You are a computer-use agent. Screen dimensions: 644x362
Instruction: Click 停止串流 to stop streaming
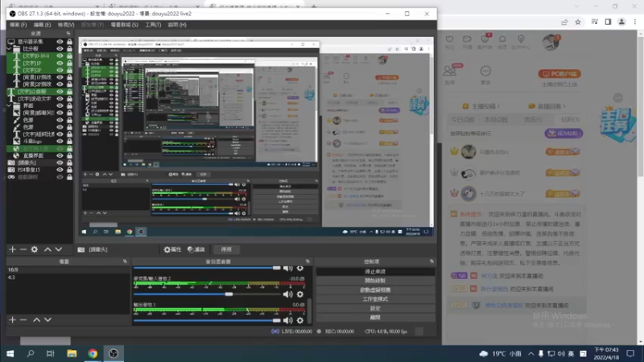(375, 271)
